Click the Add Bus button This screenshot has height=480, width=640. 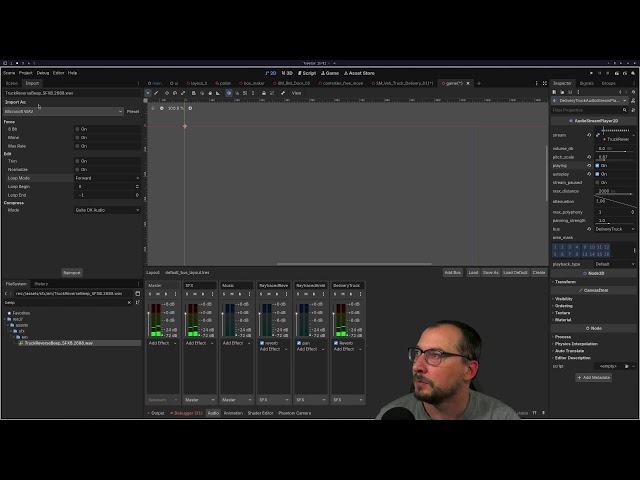(453, 273)
